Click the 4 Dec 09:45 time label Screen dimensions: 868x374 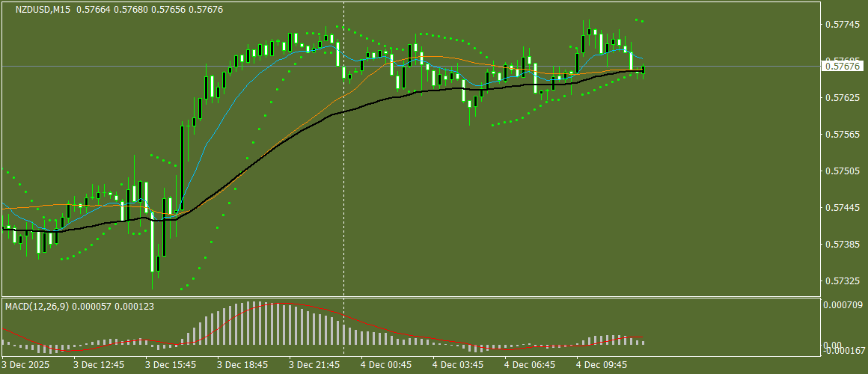602,365
